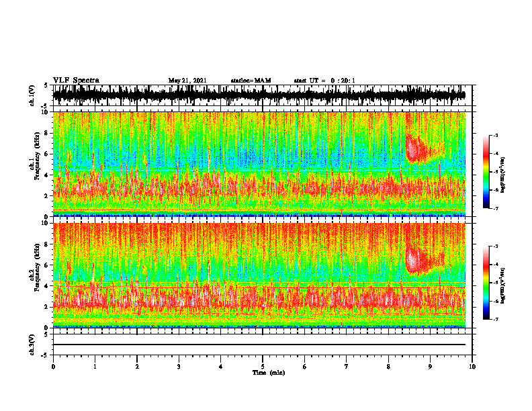Click time axis tick label "5"

pos(263,367)
